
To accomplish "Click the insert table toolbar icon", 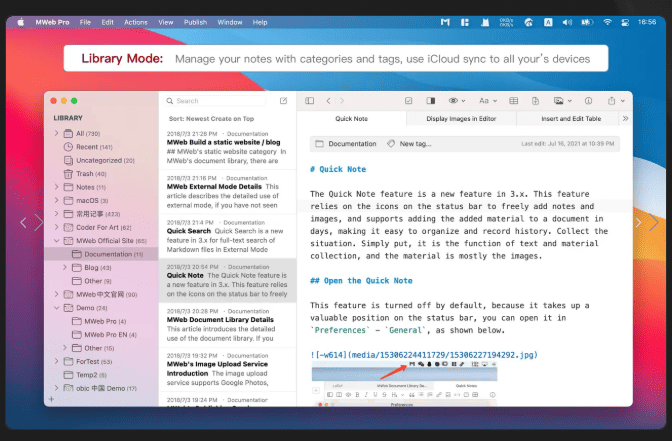I will (x=513, y=101).
